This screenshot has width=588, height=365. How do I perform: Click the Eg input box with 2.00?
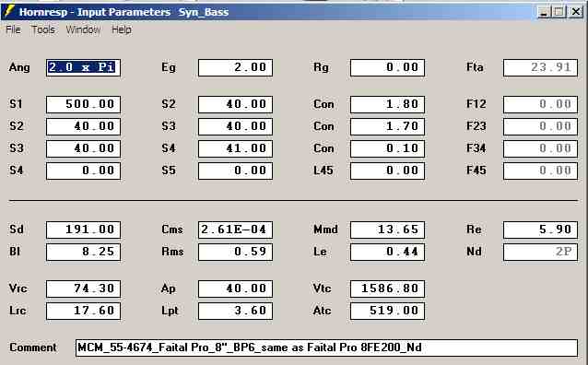(236, 67)
